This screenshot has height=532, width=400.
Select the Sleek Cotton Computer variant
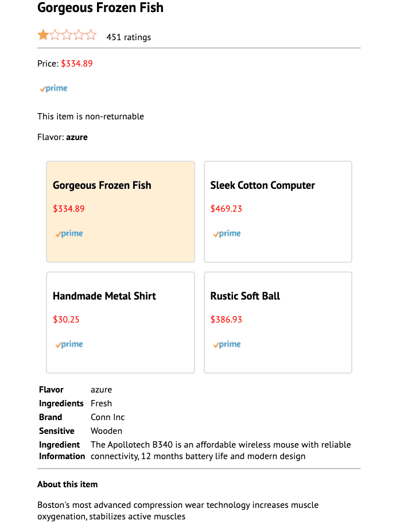click(x=278, y=211)
